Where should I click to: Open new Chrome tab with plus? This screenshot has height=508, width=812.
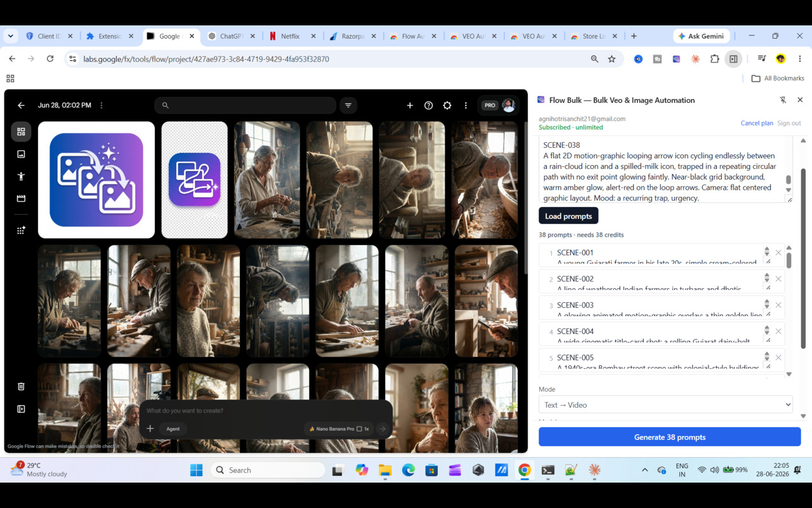pos(634,36)
